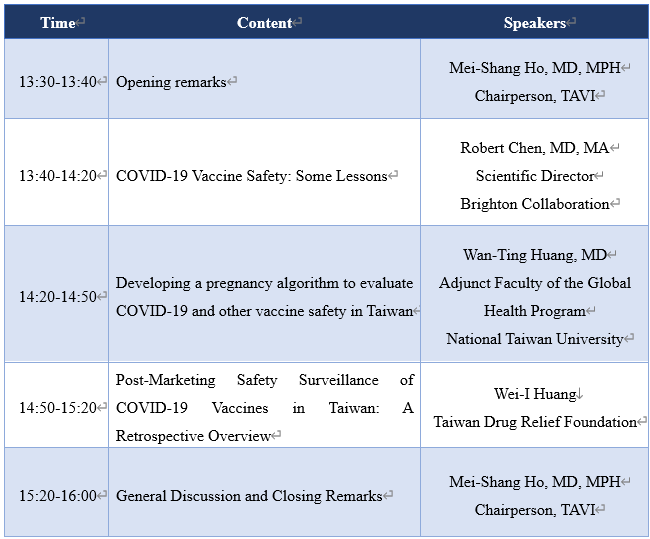Select Wan-Ting Huang, MD speaker name
This screenshot has height=539, width=650.
pos(534,255)
